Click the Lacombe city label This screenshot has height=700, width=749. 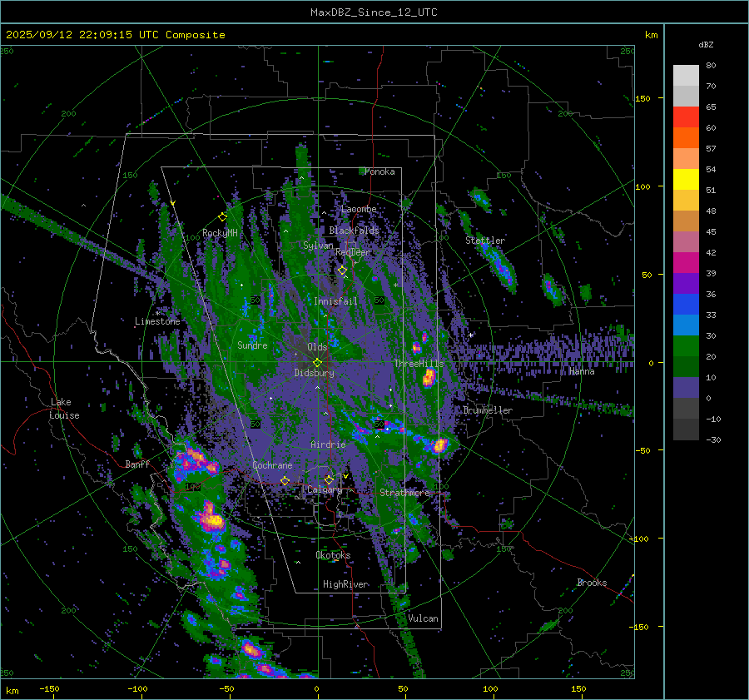coord(359,209)
